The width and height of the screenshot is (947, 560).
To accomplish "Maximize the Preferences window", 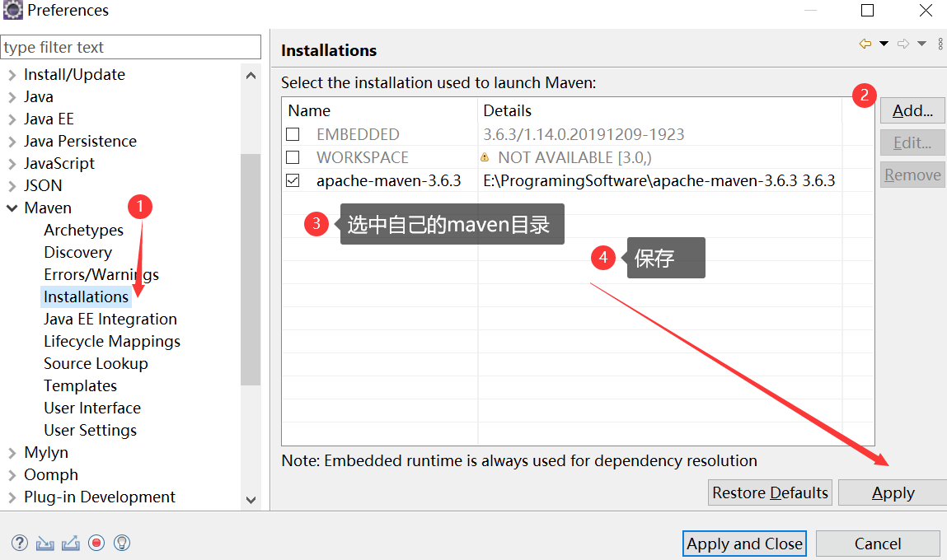I will [867, 10].
